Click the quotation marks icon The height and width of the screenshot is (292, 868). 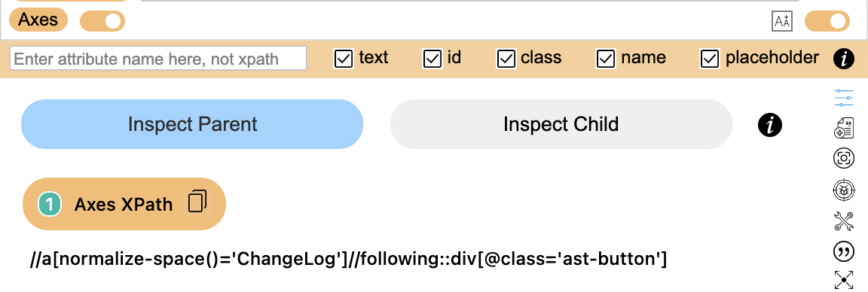[844, 251]
